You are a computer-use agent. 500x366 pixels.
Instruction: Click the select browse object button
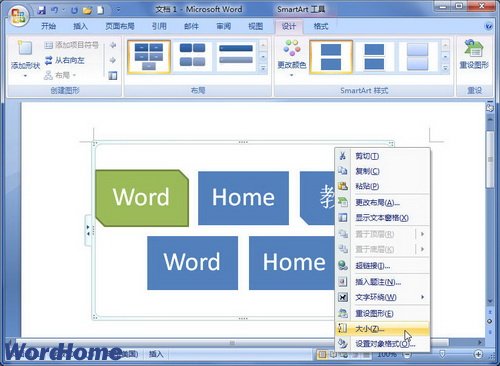click(490, 321)
